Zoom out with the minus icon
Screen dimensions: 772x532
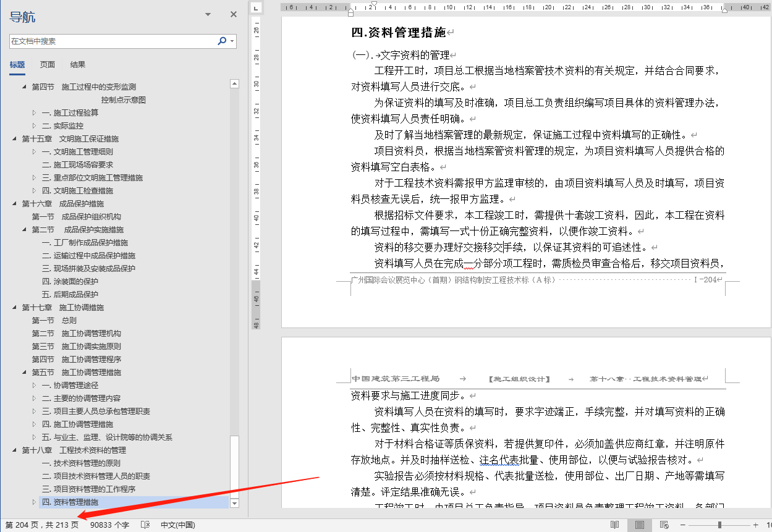pos(682,525)
